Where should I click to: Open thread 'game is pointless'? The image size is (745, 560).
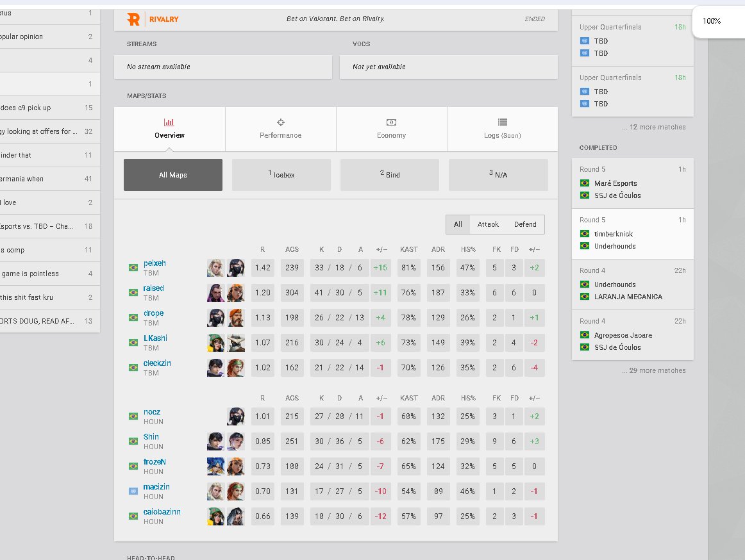tap(49, 274)
